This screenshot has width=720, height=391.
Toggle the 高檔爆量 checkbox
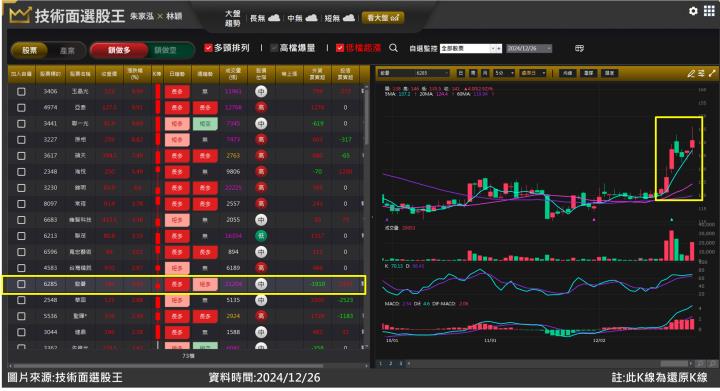(x=274, y=48)
